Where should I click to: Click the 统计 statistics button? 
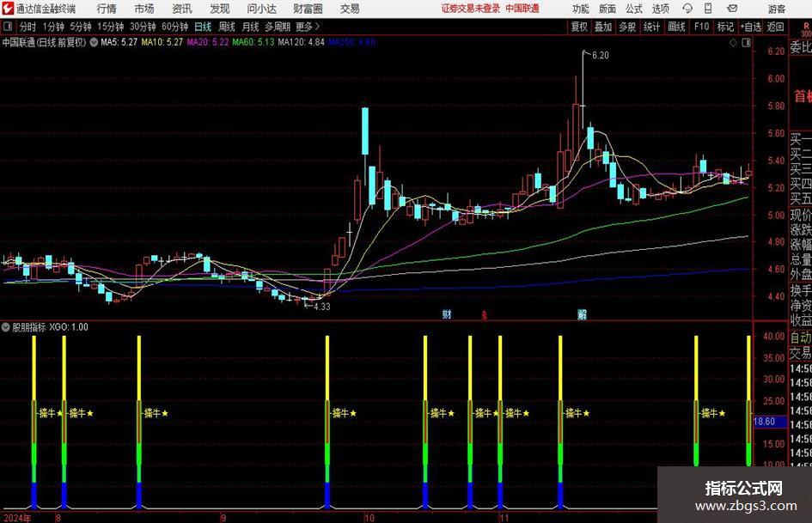tap(651, 27)
